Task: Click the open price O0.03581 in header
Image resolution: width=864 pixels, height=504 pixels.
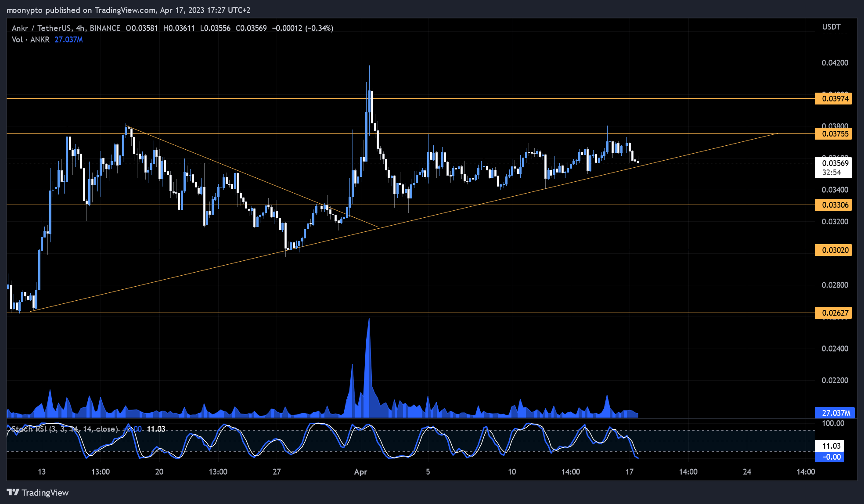Action: [x=141, y=28]
